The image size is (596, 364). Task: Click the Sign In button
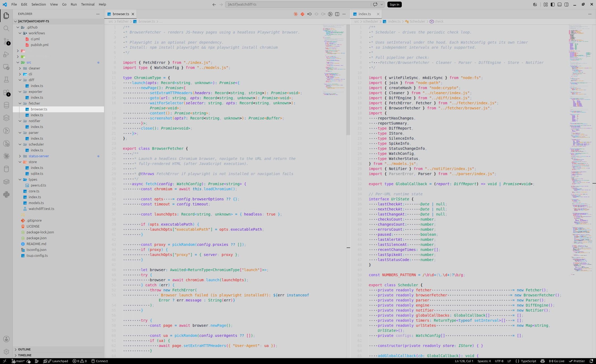pos(394,5)
